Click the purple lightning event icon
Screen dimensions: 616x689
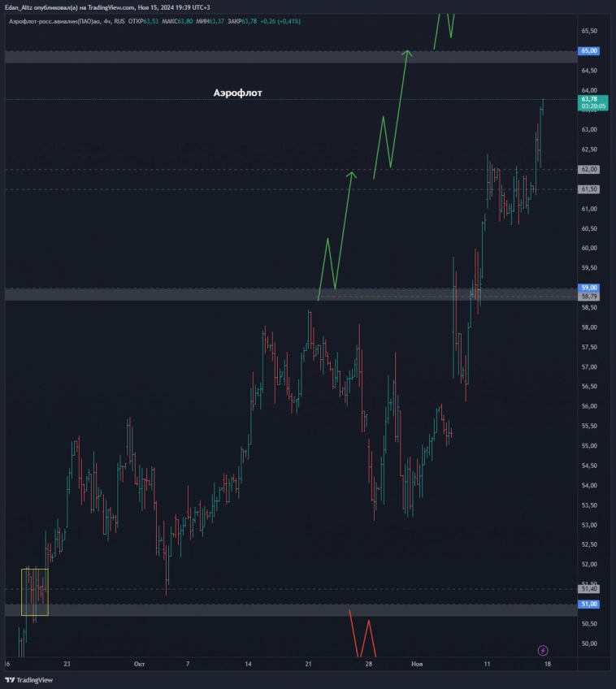pos(543,650)
